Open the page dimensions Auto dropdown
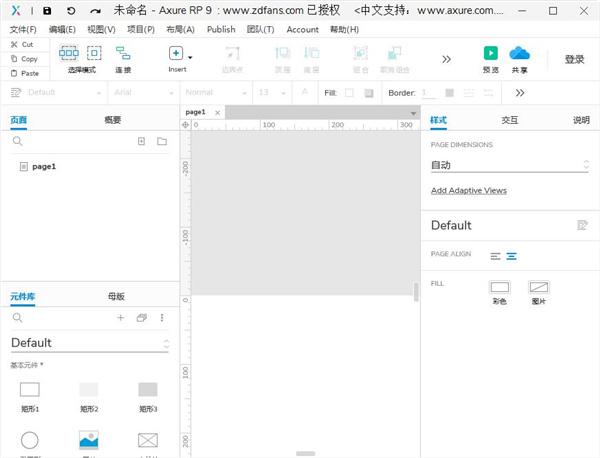 point(509,165)
